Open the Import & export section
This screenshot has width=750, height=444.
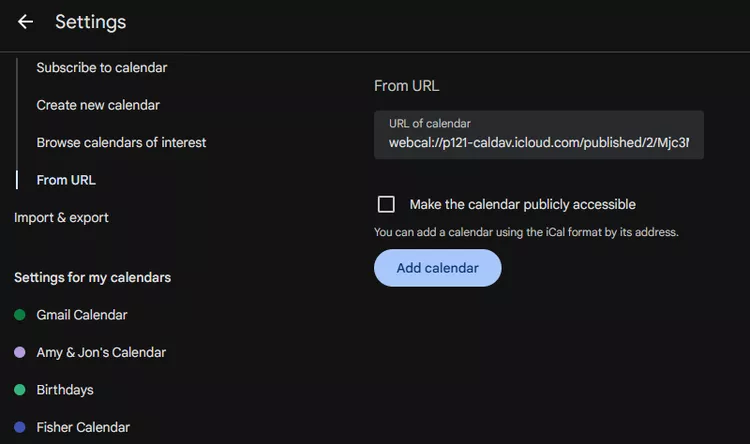coord(61,217)
